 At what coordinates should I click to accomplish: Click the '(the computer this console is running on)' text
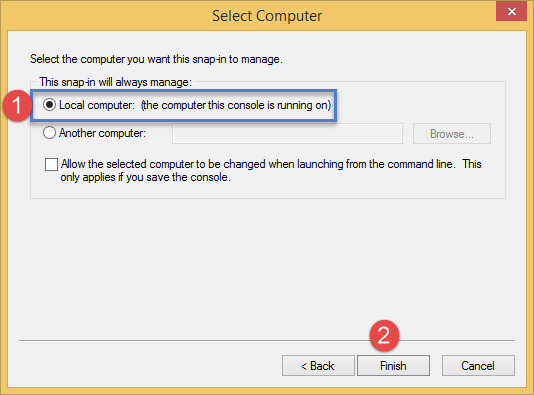pyautogui.click(x=236, y=105)
